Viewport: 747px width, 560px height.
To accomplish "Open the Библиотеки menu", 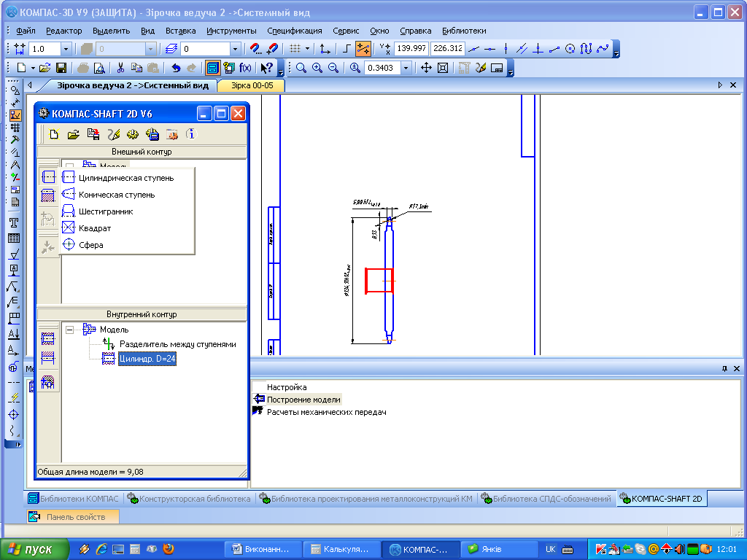I will (464, 31).
